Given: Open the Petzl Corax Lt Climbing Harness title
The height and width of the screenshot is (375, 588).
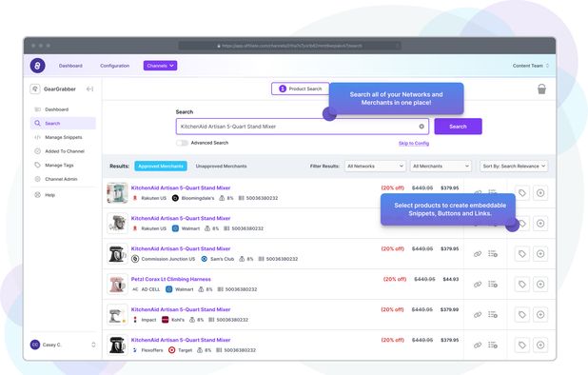Looking at the screenshot, I should point(170,280).
